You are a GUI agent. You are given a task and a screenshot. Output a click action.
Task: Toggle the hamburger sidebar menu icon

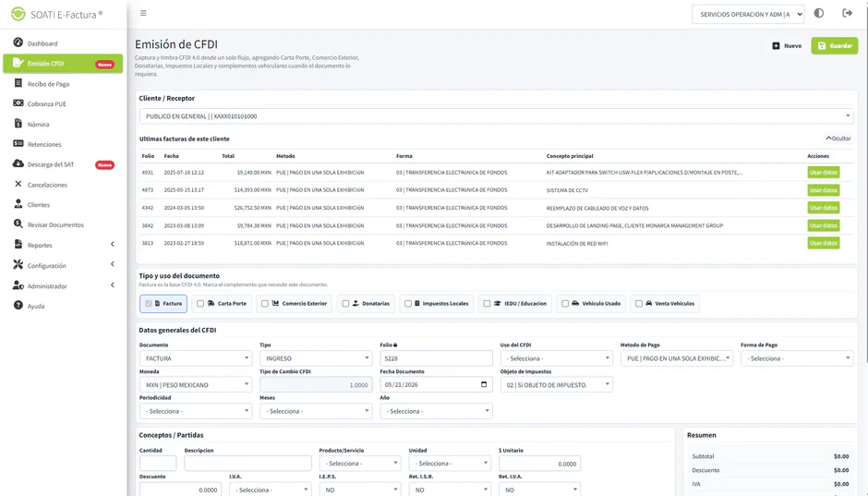click(x=143, y=13)
